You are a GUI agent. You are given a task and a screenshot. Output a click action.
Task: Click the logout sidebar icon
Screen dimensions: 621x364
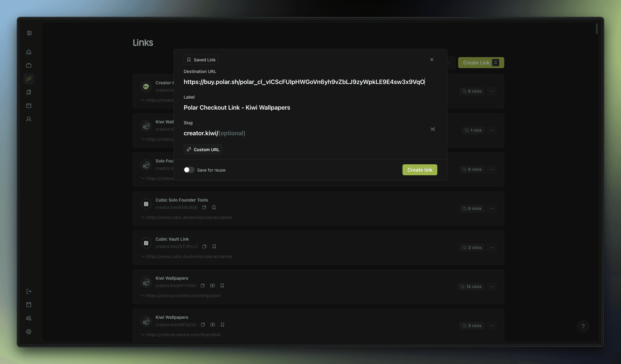(29, 291)
